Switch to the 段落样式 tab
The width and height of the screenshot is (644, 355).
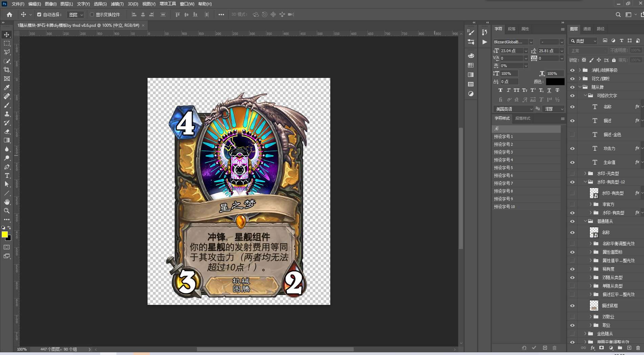tap(523, 118)
